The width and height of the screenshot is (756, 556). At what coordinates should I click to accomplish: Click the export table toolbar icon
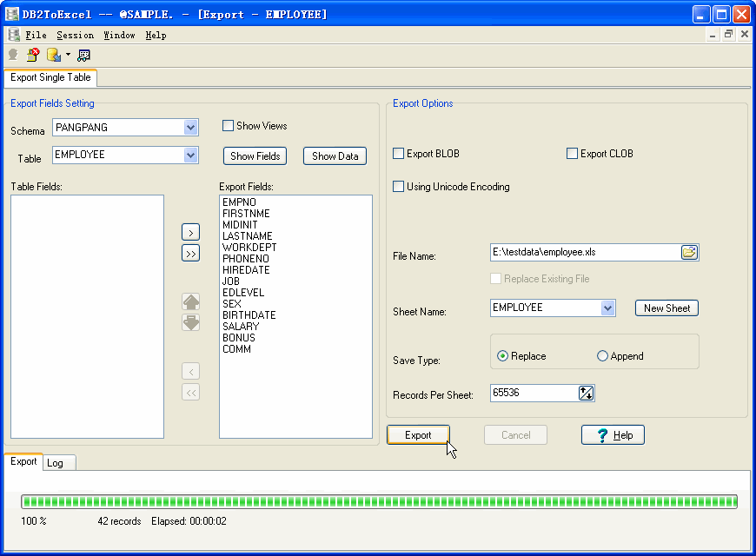tap(54, 55)
